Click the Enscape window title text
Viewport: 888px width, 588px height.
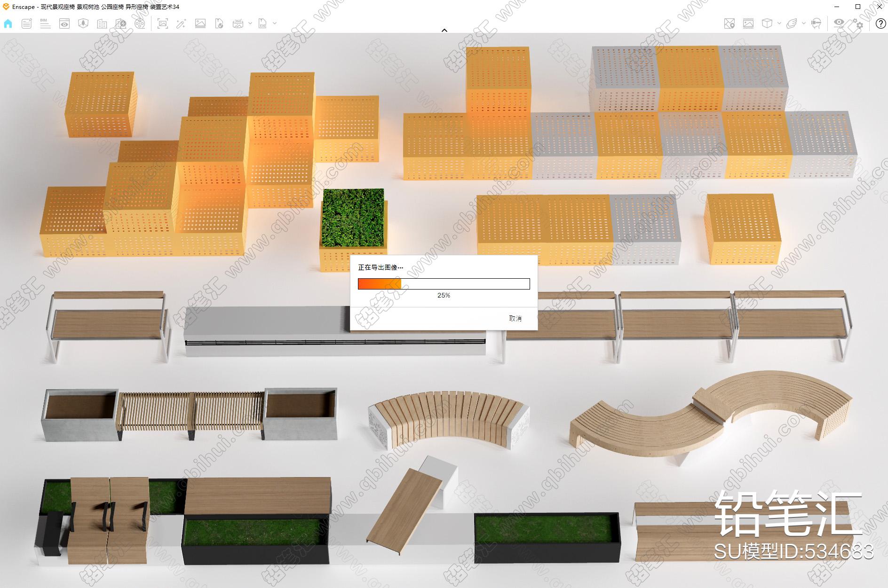click(96, 7)
